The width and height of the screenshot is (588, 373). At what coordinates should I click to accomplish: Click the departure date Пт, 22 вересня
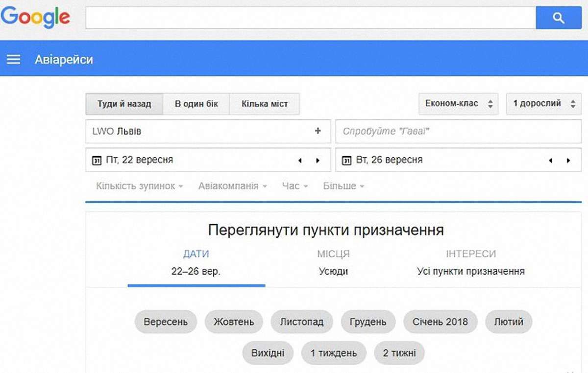tap(208, 160)
